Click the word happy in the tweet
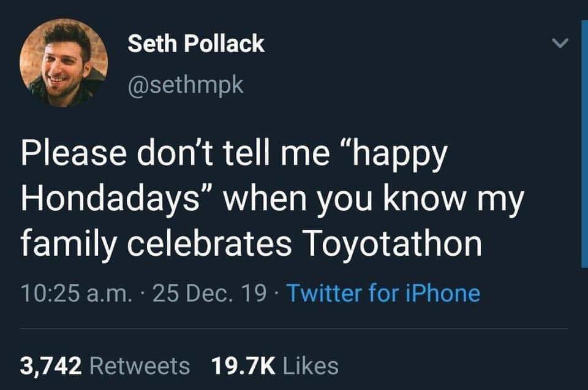 pos(400,156)
